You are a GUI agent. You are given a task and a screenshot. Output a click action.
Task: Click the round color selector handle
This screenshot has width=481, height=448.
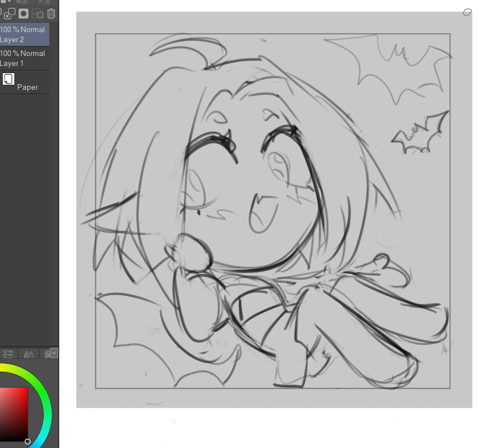point(28,441)
